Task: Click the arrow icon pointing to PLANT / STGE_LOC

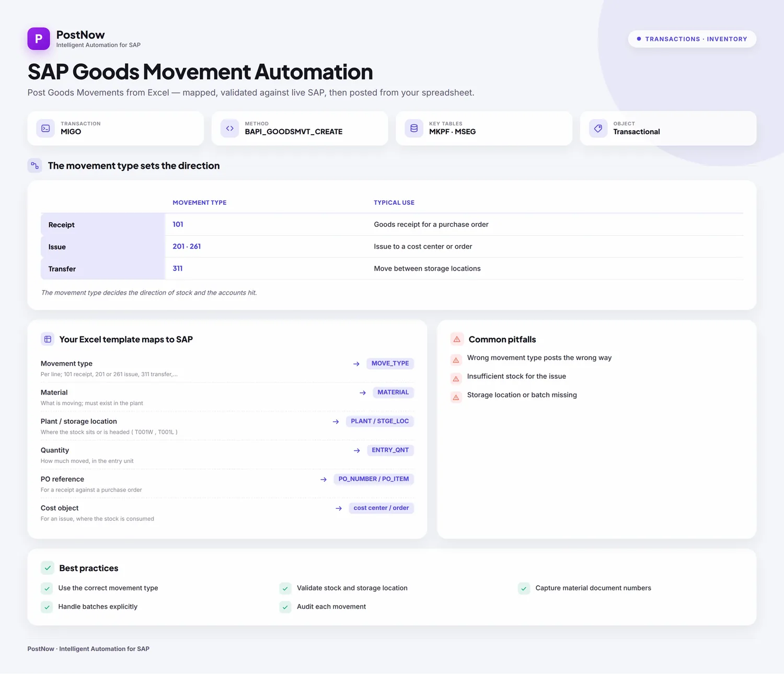Action: (336, 422)
